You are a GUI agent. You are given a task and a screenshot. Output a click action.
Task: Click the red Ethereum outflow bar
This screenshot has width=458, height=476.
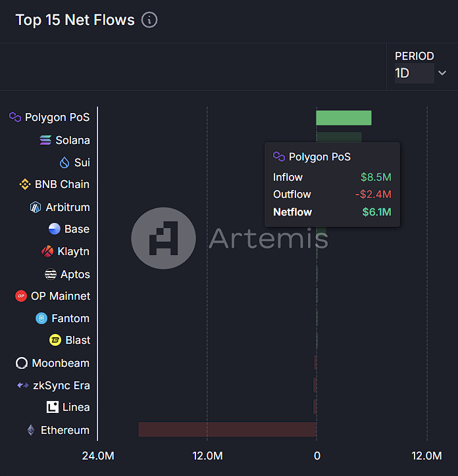[x=227, y=429]
